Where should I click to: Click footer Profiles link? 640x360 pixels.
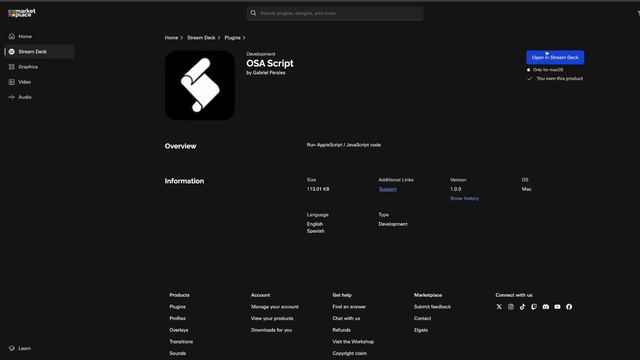[178, 318]
